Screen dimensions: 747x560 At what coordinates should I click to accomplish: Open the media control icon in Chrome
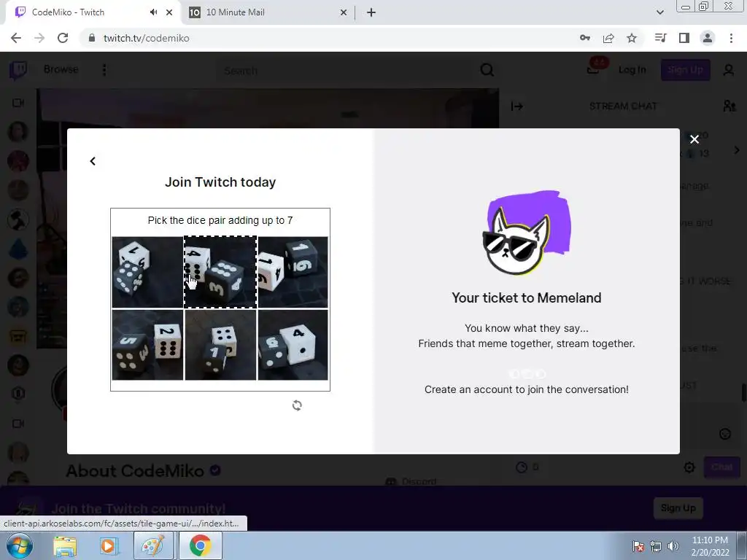click(661, 38)
